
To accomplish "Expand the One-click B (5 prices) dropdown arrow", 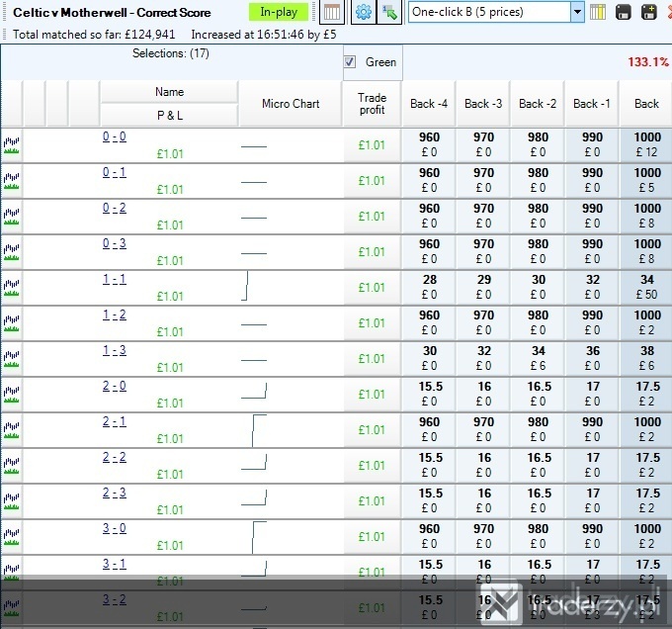I will pyautogui.click(x=577, y=12).
